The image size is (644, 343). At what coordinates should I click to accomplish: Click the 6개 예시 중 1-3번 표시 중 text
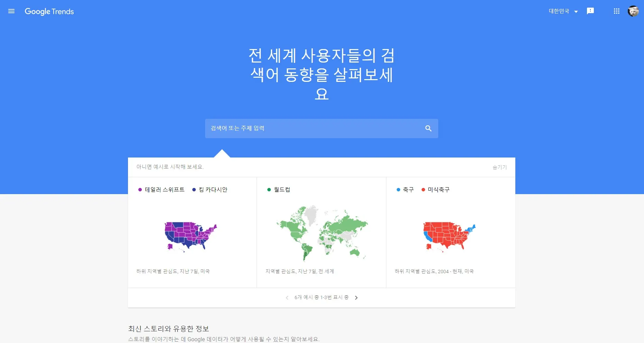322,297
